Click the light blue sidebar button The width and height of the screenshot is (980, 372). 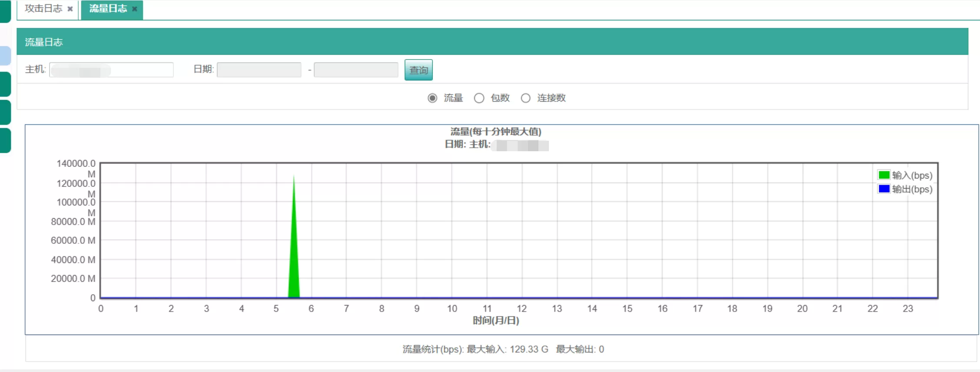click(5, 56)
